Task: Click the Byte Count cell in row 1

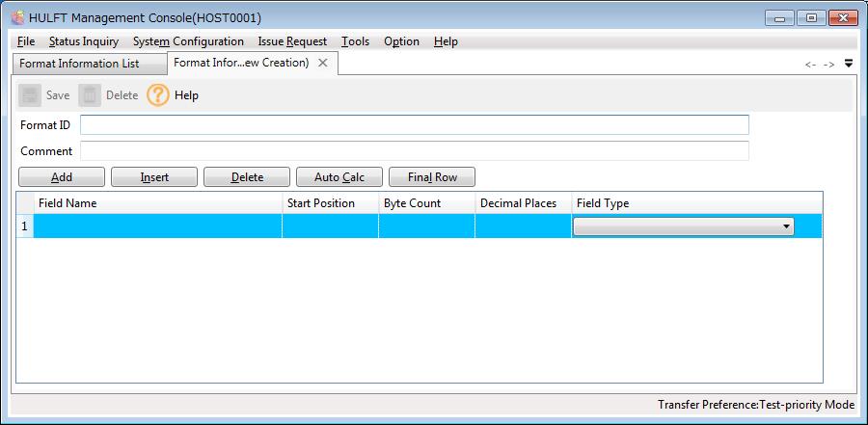Action: point(427,226)
